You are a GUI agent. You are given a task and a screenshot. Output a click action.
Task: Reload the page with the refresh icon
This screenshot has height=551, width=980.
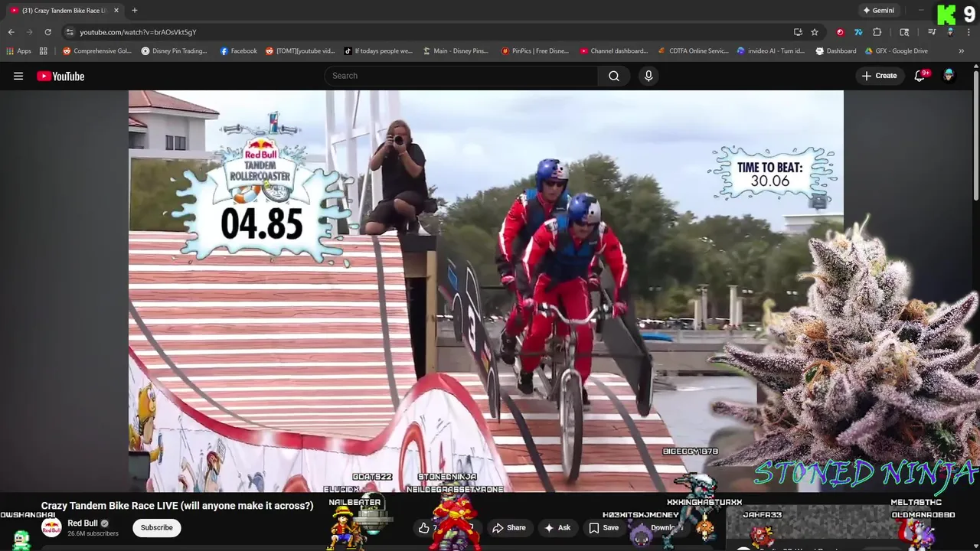click(x=48, y=32)
